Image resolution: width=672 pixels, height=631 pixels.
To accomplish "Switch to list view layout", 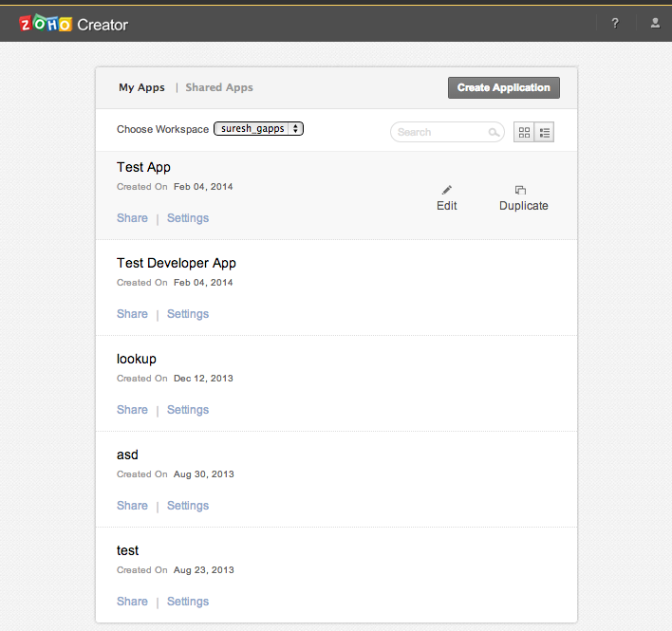I will [545, 133].
